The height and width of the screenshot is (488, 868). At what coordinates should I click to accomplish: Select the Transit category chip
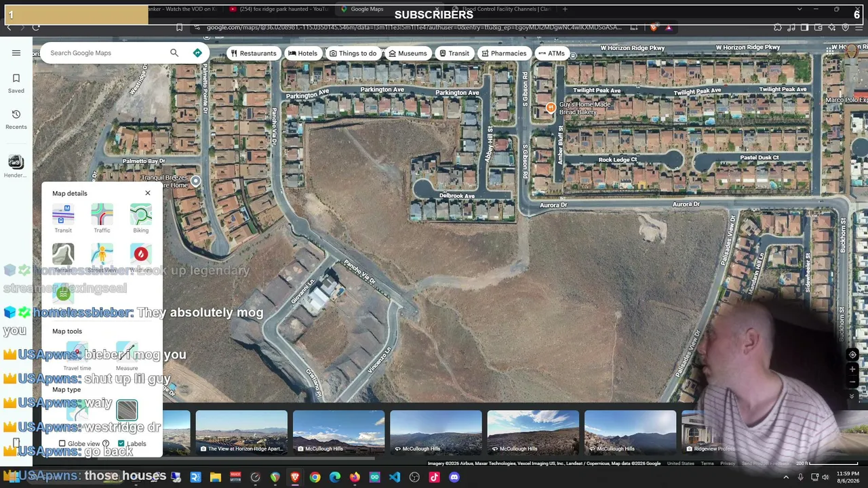coord(454,54)
